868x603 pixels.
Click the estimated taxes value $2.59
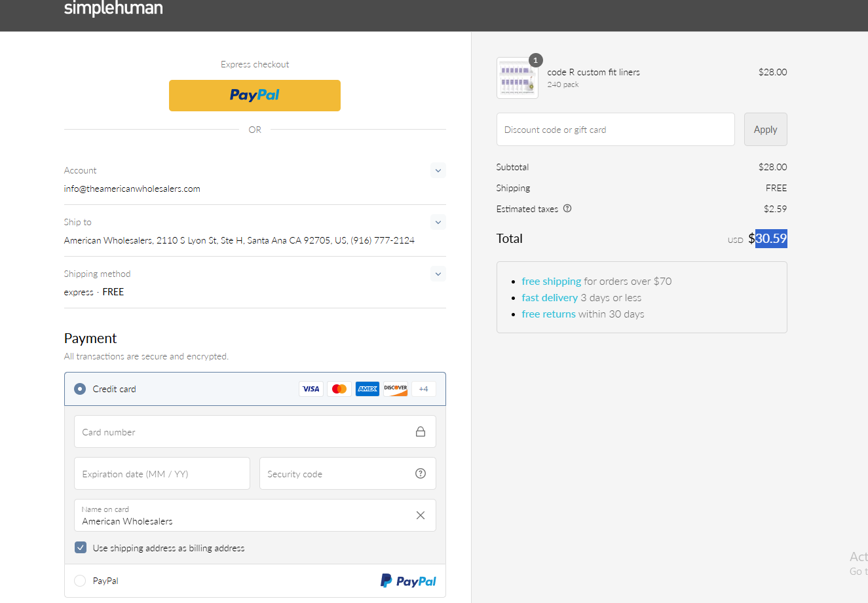click(x=776, y=209)
